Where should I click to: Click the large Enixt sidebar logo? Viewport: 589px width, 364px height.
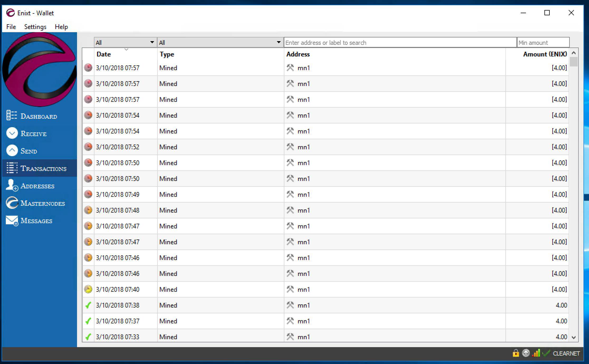[x=40, y=69]
